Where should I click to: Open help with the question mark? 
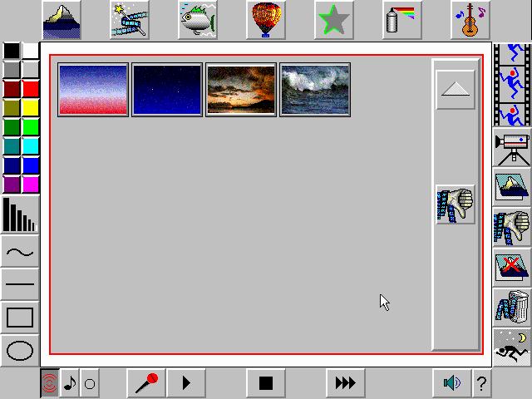pyautogui.click(x=481, y=383)
